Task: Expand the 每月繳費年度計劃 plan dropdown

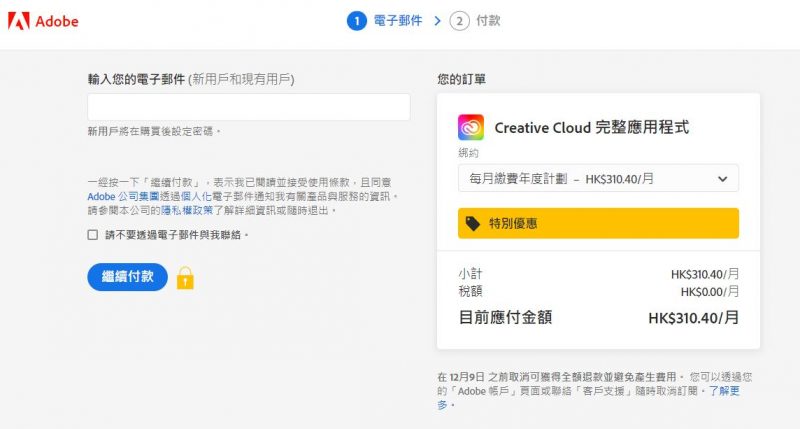Action: 598,179
